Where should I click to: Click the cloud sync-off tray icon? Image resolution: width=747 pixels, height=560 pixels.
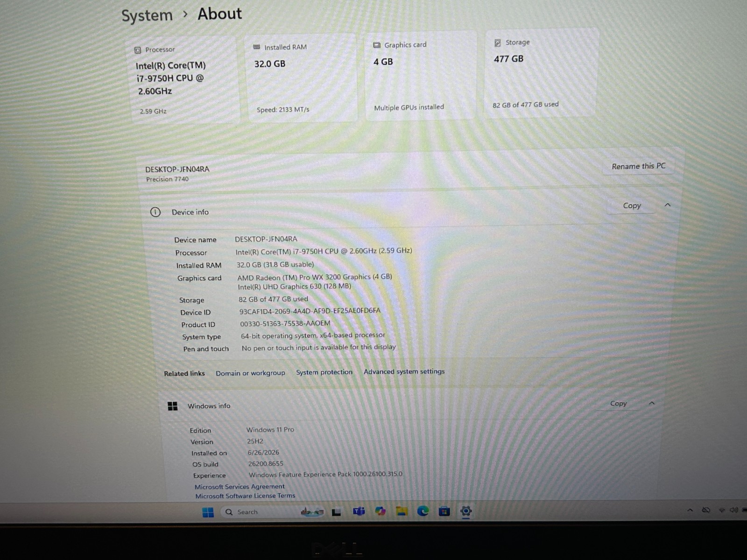706,510
